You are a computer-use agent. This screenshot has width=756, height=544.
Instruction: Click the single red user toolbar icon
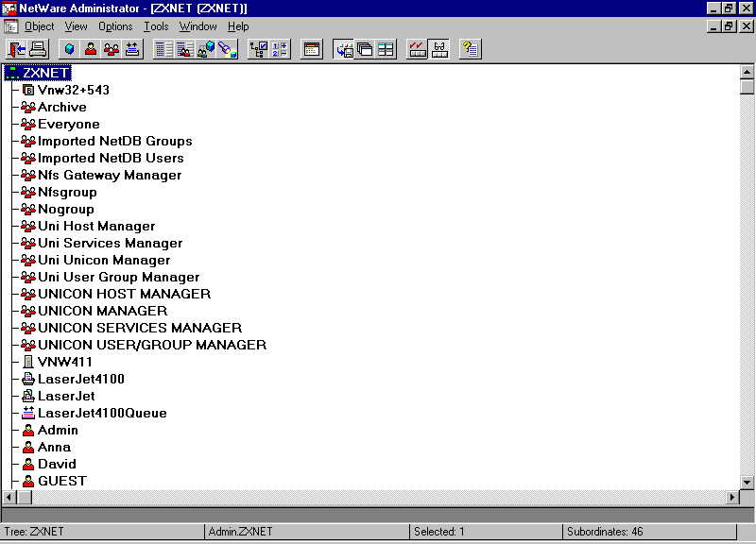coord(90,49)
